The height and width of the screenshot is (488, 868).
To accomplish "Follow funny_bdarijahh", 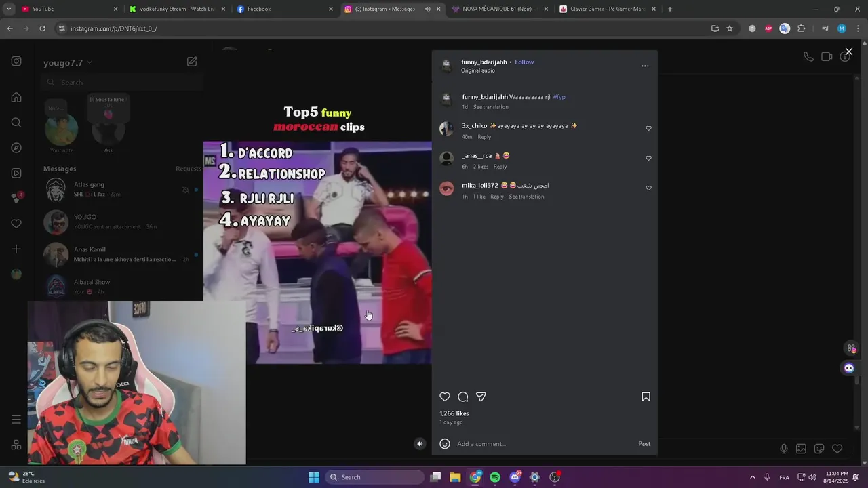I will (524, 62).
